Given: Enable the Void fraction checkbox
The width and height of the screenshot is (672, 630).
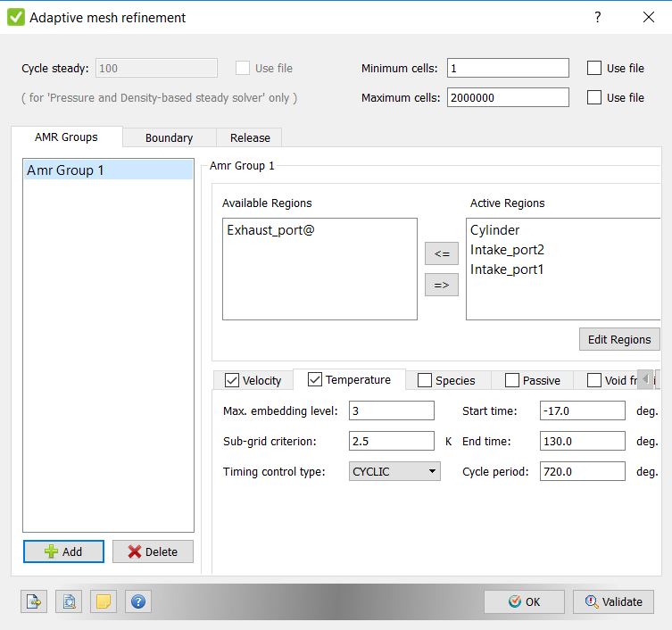Looking at the screenshot, I should click(x=593, y=380).
